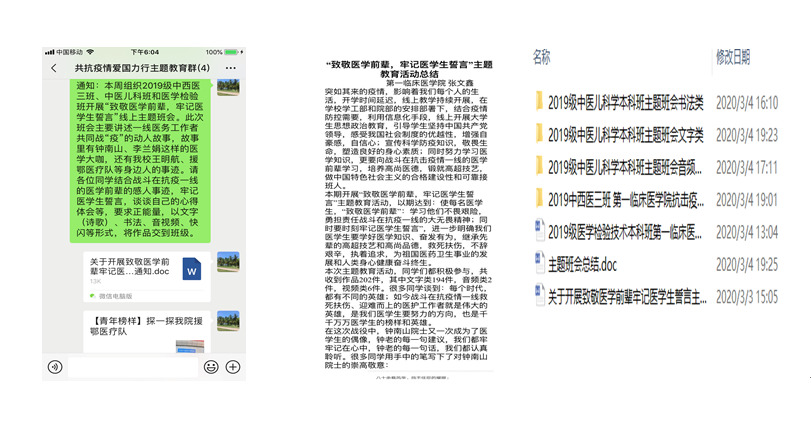Click the doc icon of 2019级医学检验技术本科班 file
Screen dimensions: 811x433
pyautogui.click(x=539, y=232)
